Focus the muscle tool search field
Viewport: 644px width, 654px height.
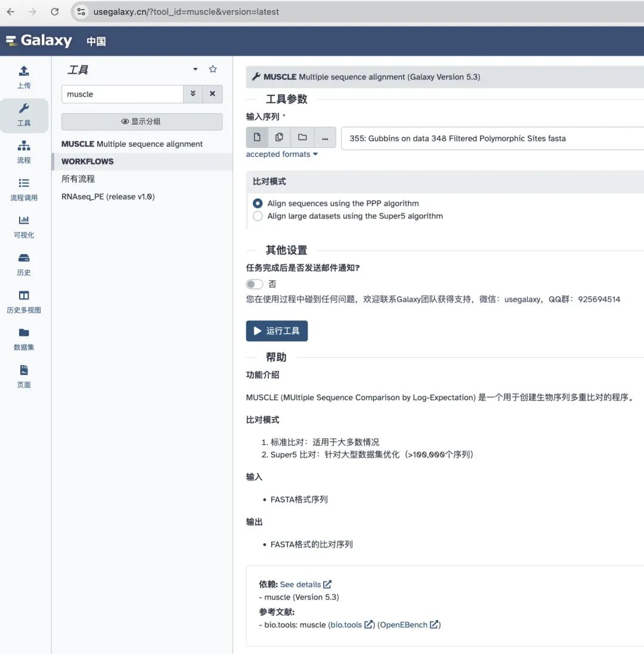coord(122,94)
